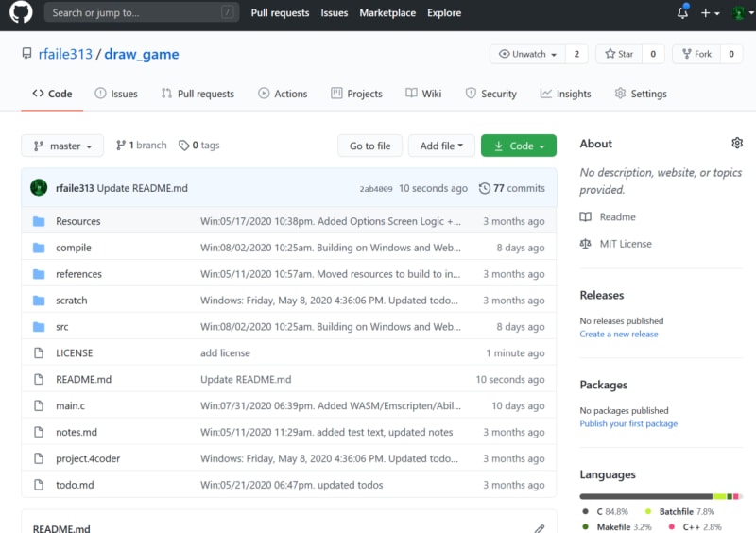The height and width of the screenshot is (533, 756).
Task: Star the draw_game repository
Action: click(620, 54)
